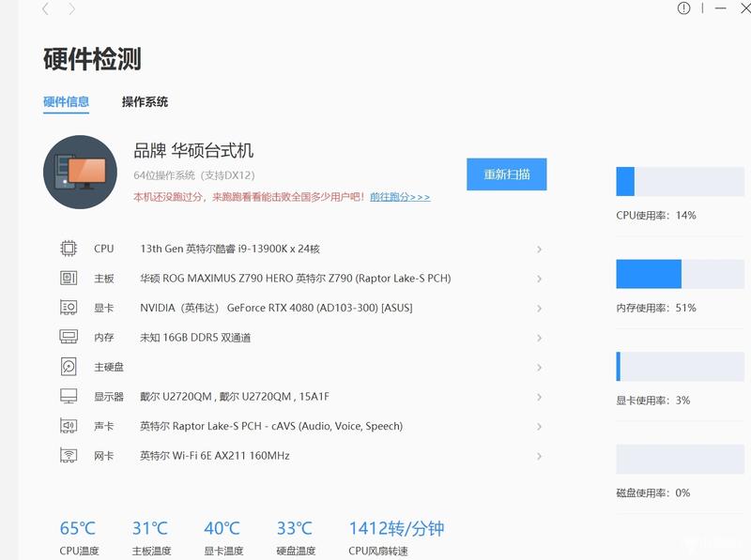Viewport: 751px width, 560px height.
Task: Click the 40℃ graphics card temperature reading
Action: coord(222,528)
